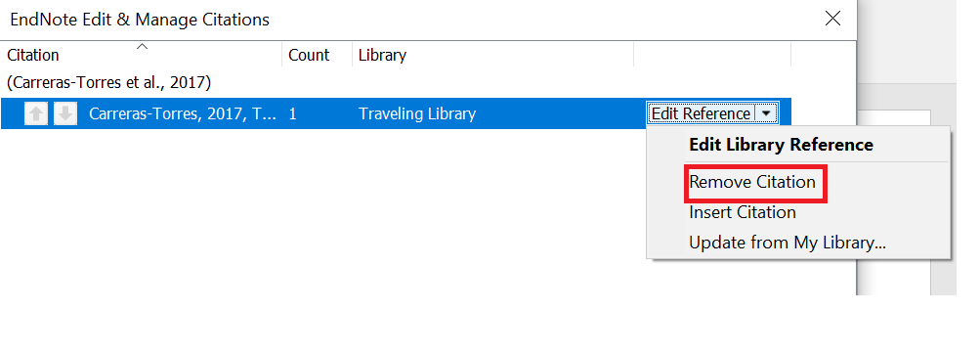Open the Edit Reference dropdown arrow
This screenshot has width=980, height=355.
pos(767,114)
